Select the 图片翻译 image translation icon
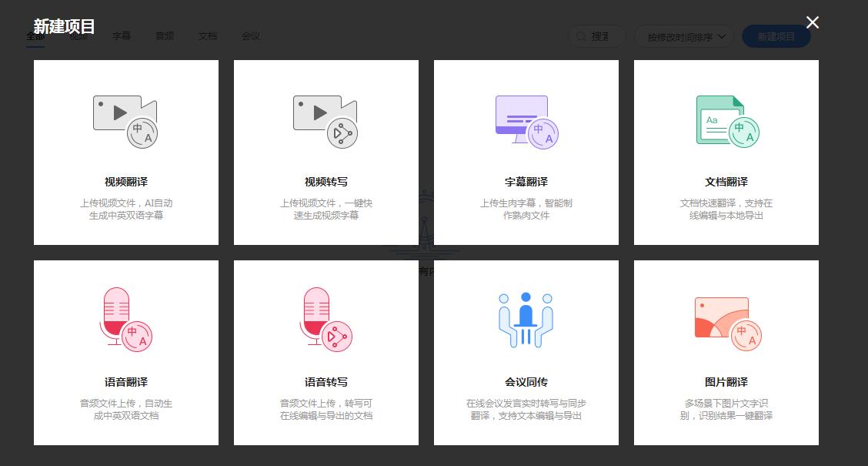868x466 pixels. coord(726,318)
